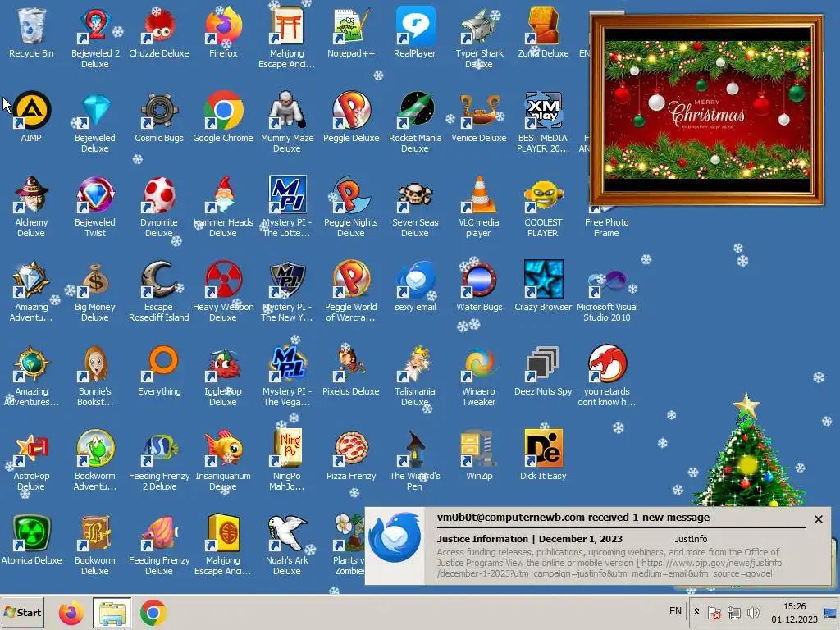Open the Action Center flag icon
This screenshot has width=840, height=630.
pyautogui.click(x=714, y=612)
